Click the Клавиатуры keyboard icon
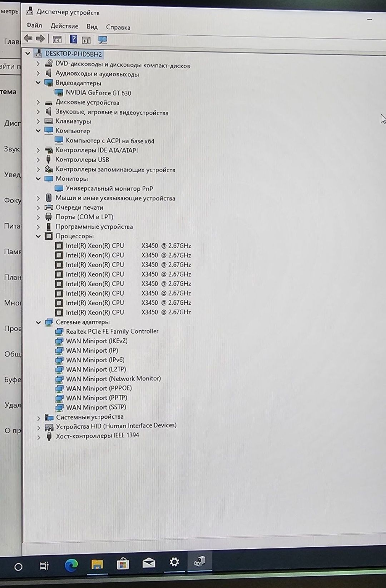 49,121
